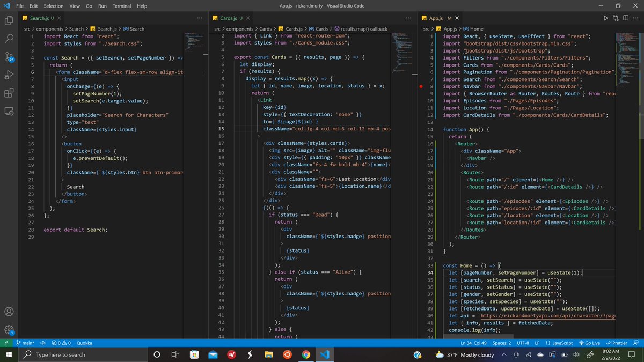Click the main* git branch indicator
644x362 pixels.
click(x=25, y=343)
